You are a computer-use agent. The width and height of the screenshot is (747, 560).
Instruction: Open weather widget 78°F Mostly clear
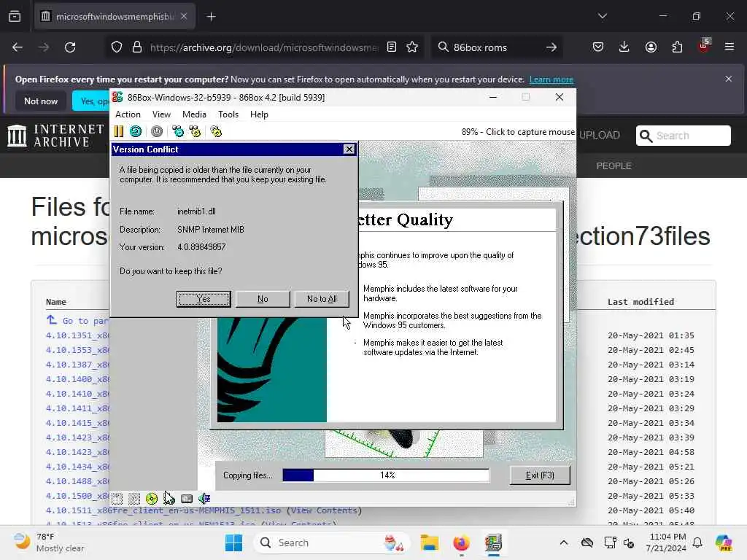click(x=49, y=542)
